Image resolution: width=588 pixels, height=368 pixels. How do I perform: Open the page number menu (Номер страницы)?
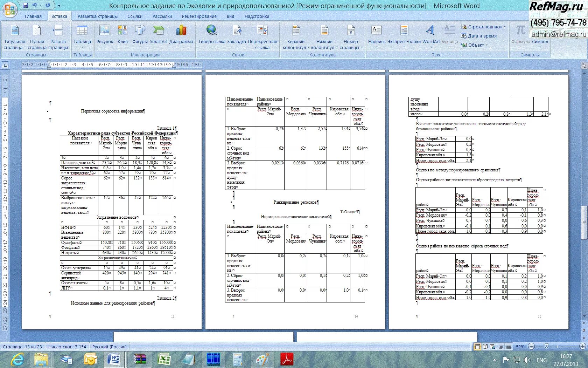pos(351,37)
